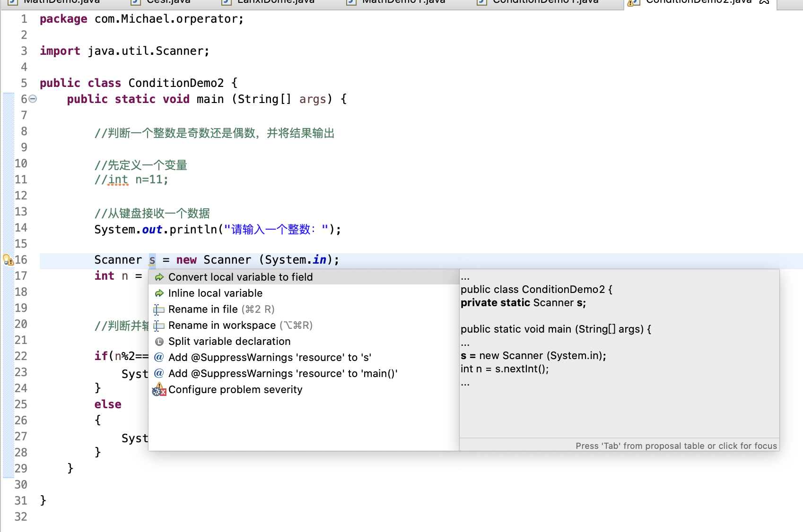Click the @ icon for suppress on 's'
The width and height of the screenshot is (803, 532).
pyautogui.click(x=159, y=357)
